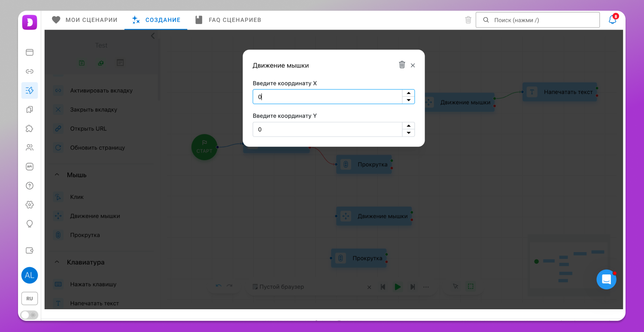Click the green save icon under Test
This screenshot has width=644, height=332.
tap(82, 63)
